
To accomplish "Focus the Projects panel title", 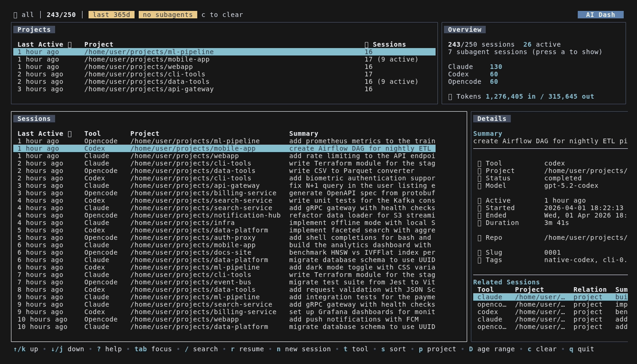I will pos(34,30).
